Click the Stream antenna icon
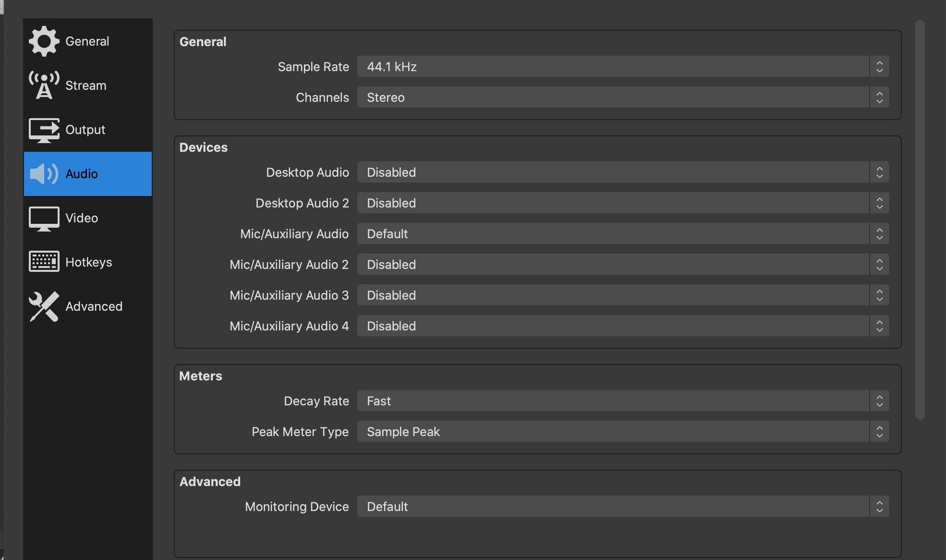This screenshot has height=560, width=946. pyautogui.click(x=44, y=85)
